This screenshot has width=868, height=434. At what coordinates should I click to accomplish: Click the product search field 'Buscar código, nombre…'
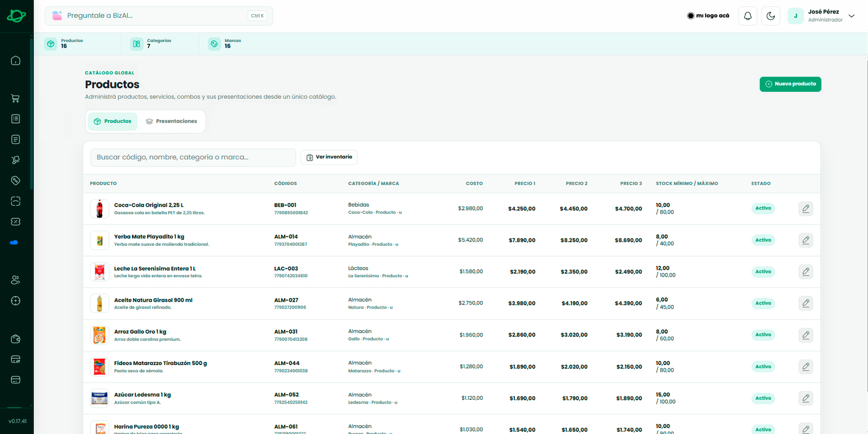click(193, 157)
